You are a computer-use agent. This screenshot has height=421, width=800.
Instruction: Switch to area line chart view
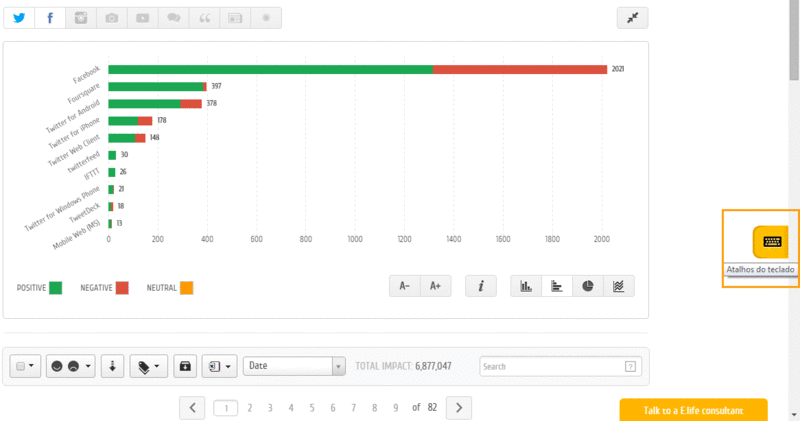coord(619,286)
